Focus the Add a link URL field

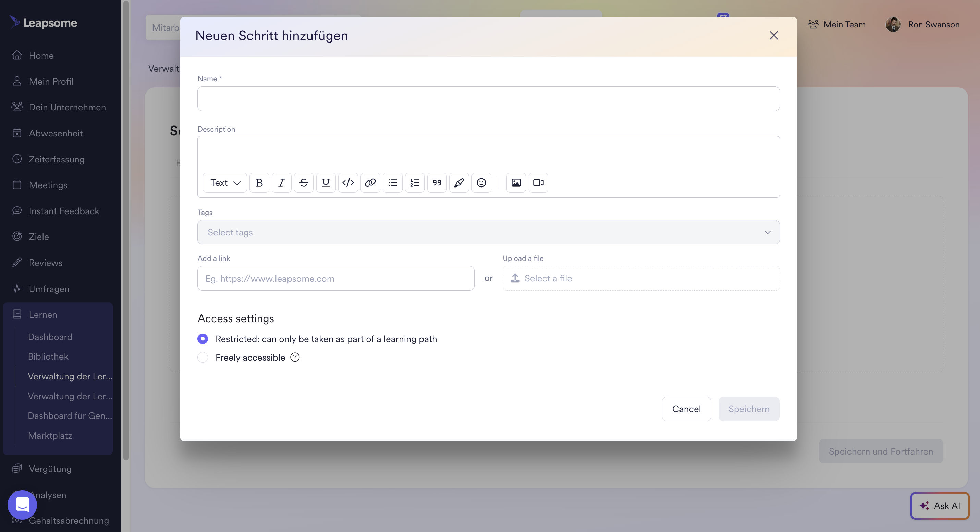pyautogui.click(x=336, y=279)
